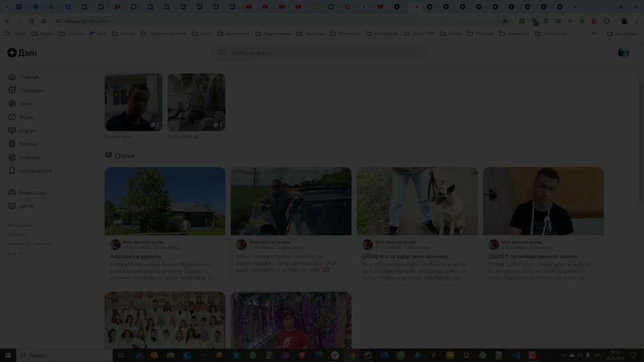Click the dzen.ru browser address bar
The image size is (644, 362).
point(277,21)
